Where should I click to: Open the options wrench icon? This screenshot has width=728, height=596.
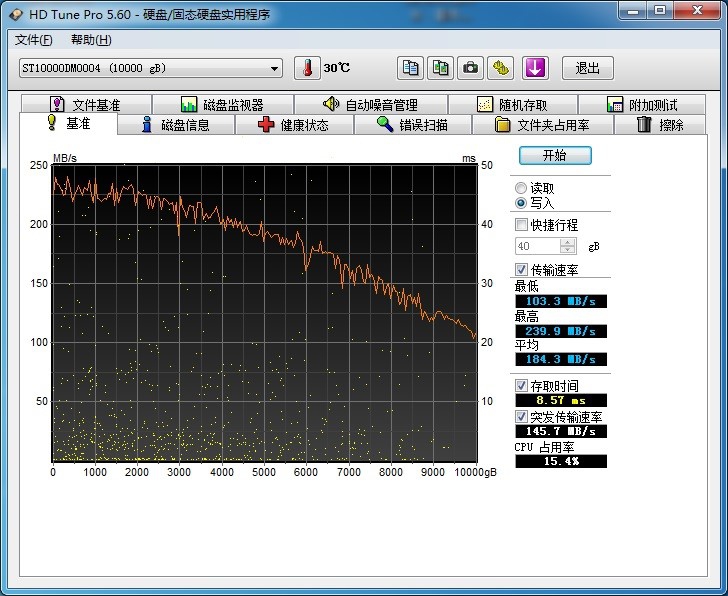coord(501,68)
